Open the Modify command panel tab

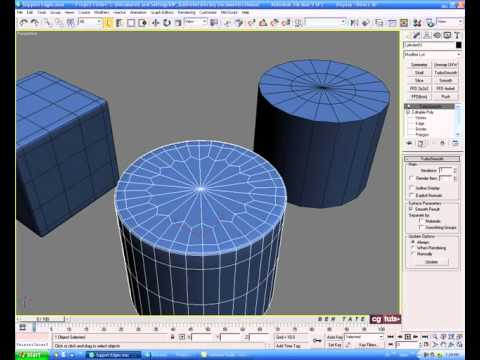(417, 35)
